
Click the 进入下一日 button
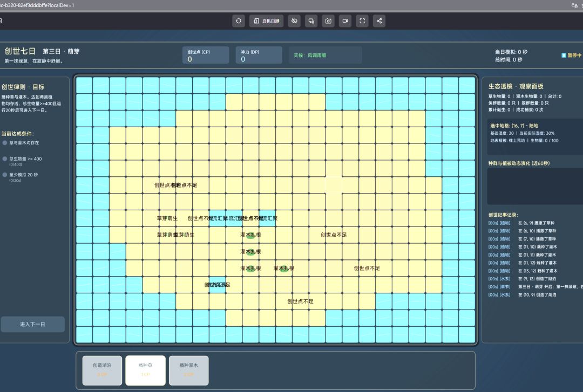33,325
